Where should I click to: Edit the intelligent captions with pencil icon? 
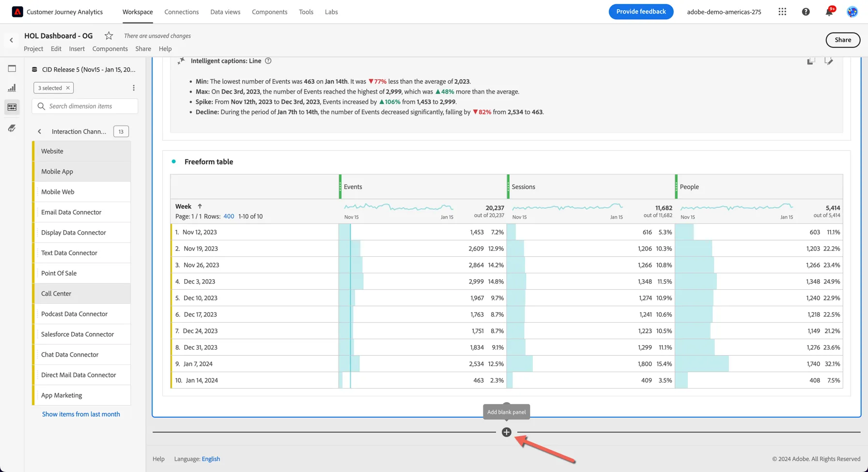click(x=829, y=61)
